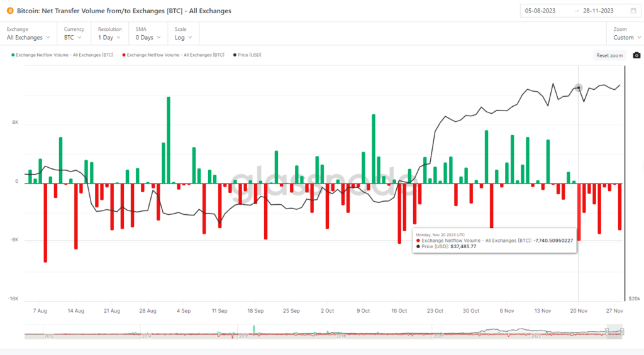Click the 2016 area in overview navigator
This screenshot has height=355, width=644.
pyautogui.click(x=243, y=336)
